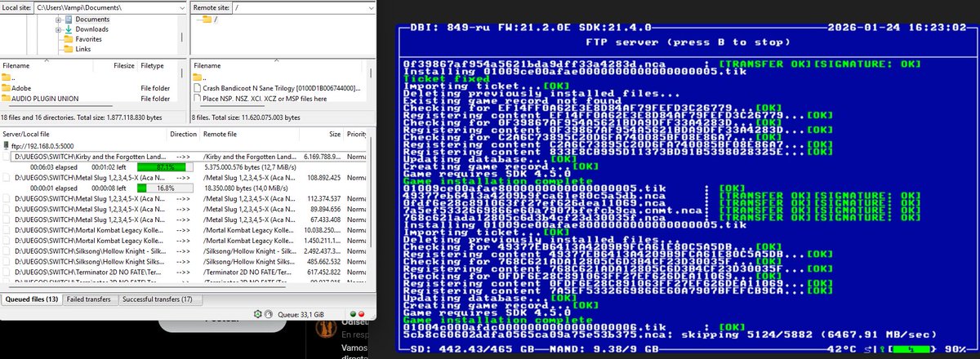980x359 pixels.
Task: Click the green activity LED in status bar
Action: click(352, 312)
